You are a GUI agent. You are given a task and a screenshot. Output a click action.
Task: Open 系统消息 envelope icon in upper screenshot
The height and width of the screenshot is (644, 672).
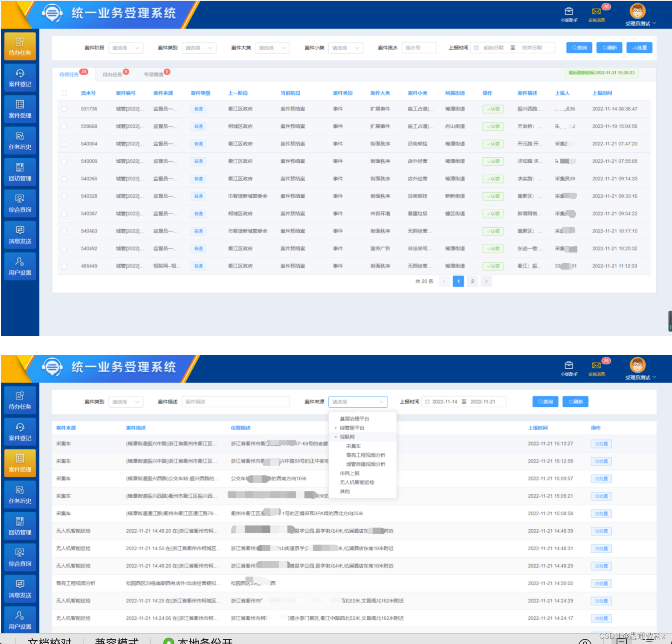(596, 12)
